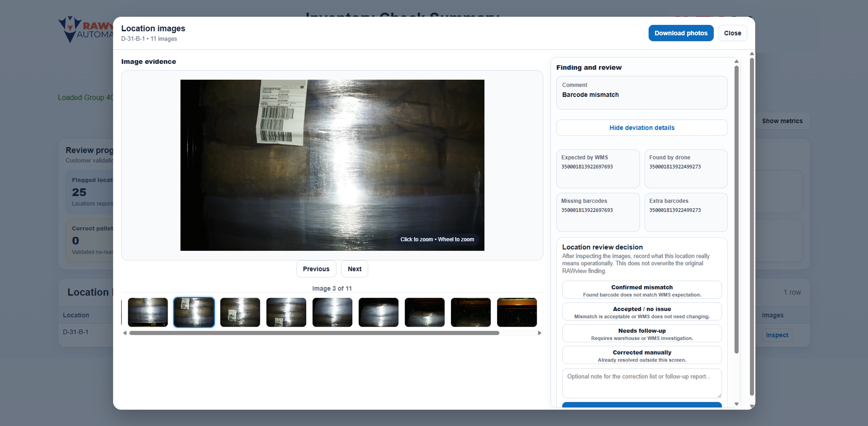Open the thumbnail for image 7
The height and width of the screenshot is (426, 868).
tap(378, 312)
